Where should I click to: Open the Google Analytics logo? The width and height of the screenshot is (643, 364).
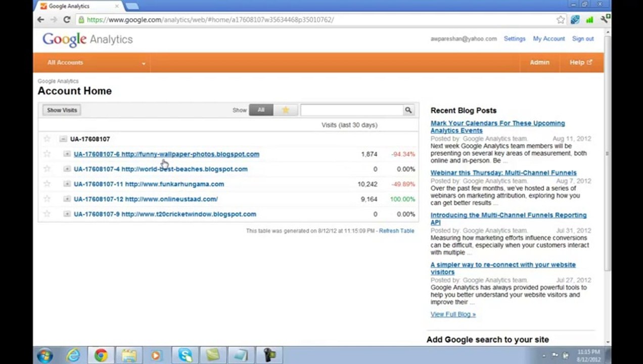[x=87, y=39]
